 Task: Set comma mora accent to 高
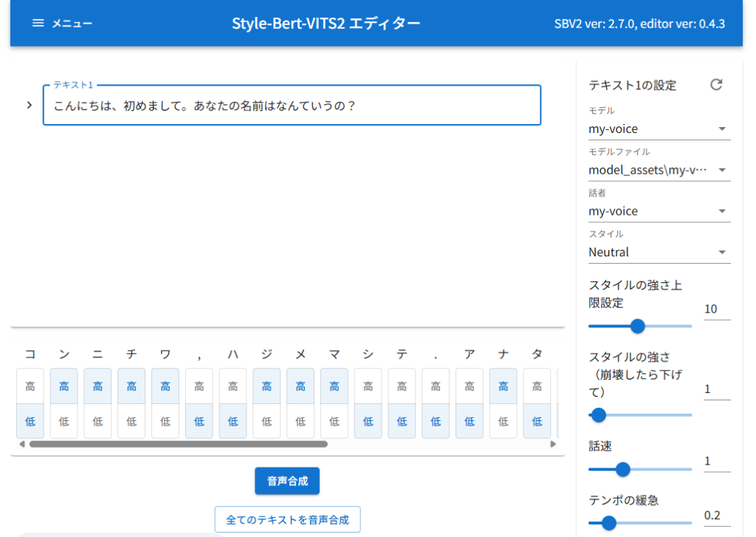coord(199,386)
